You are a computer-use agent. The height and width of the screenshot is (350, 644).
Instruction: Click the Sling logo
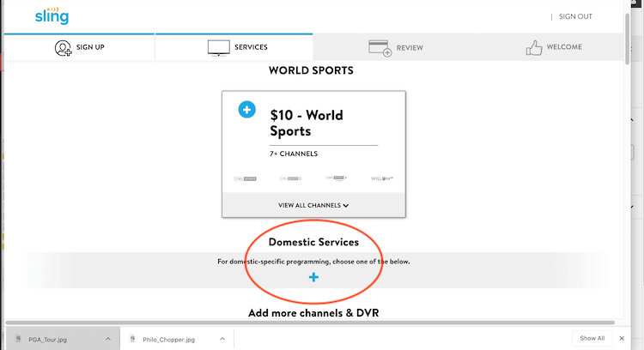[x=52, y=16]
